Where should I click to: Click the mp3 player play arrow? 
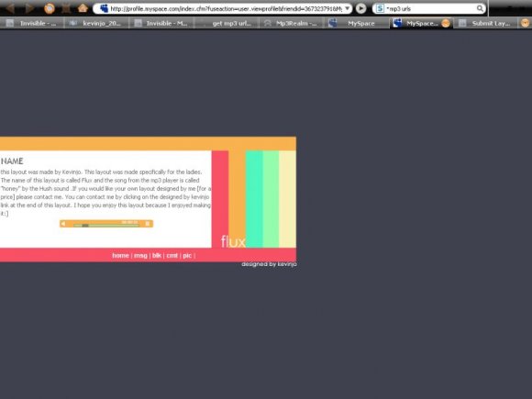(63, 224)
